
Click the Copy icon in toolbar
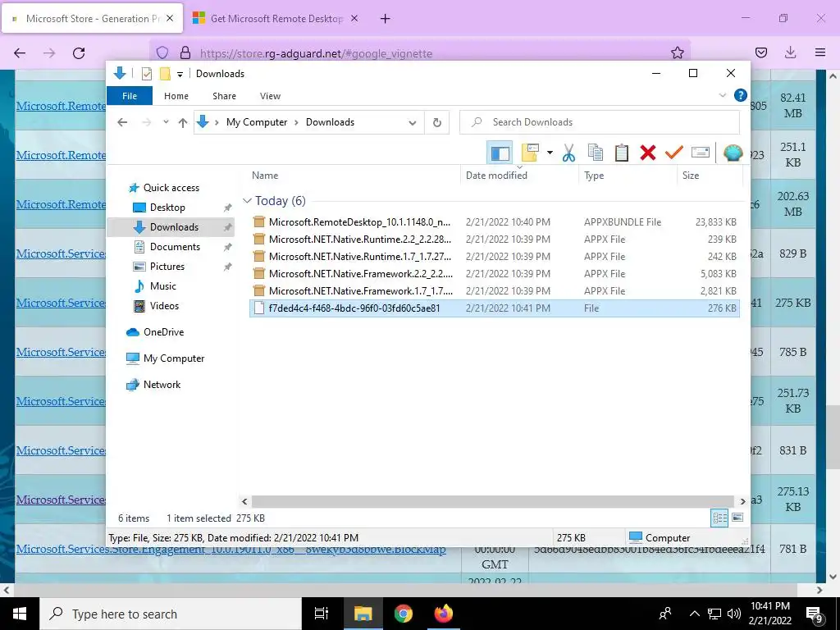point(596,153)
